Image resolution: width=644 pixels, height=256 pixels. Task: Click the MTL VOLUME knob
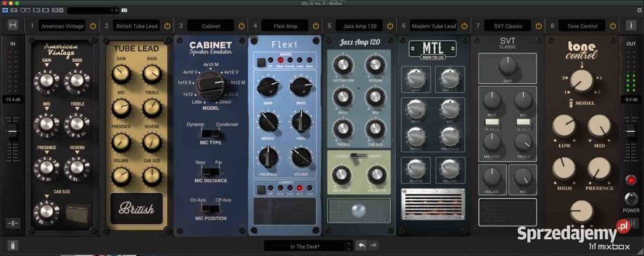coord(450,169)
